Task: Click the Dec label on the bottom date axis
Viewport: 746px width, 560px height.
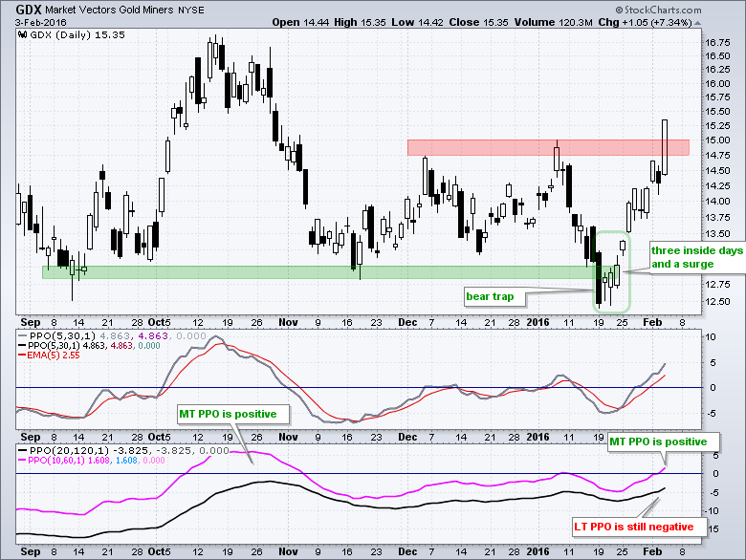Action: pyautogui.click(x=407, y=551)
